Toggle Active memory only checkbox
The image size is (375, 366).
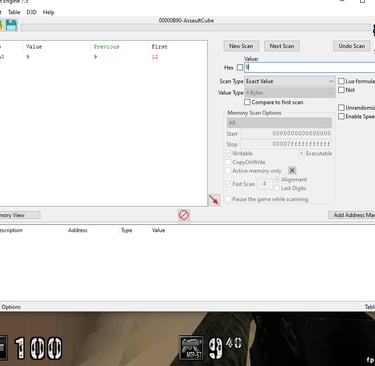(x=228, y=171)
